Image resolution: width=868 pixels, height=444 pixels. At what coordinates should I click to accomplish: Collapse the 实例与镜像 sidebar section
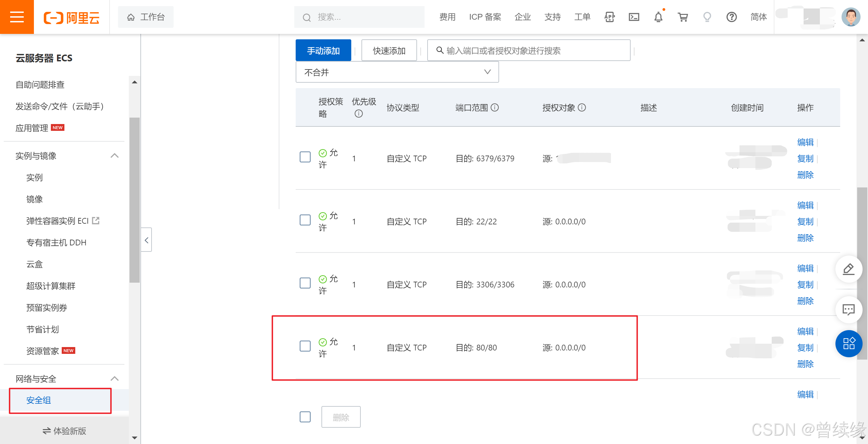tap(114, 156)
